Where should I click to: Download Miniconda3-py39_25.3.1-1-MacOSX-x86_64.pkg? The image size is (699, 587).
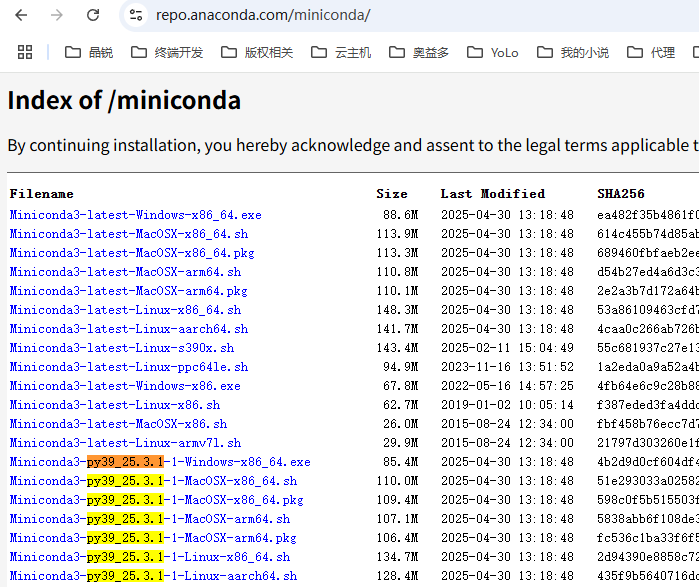pos(156,500)
